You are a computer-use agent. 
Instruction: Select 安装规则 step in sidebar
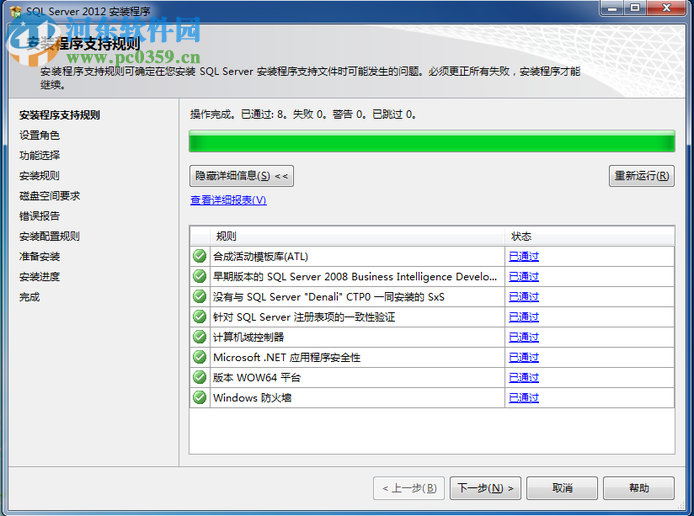(39, 176)
